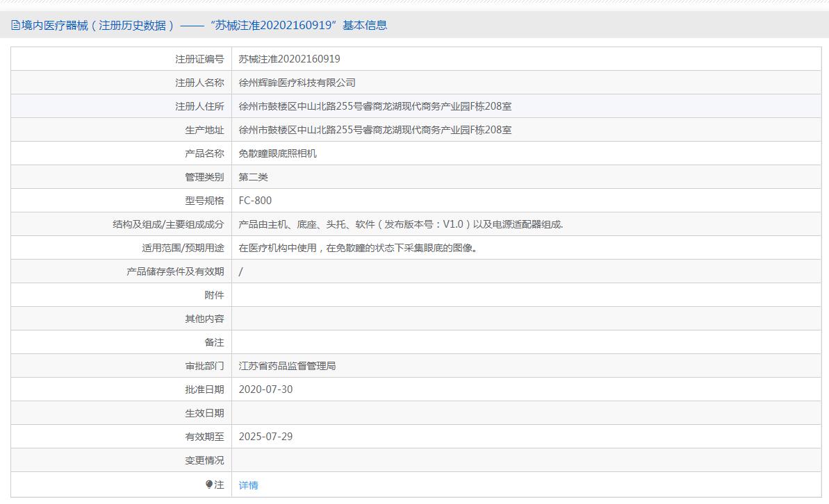
Task: Click the document icon in the page header
Action: click(x=15, y=26)
